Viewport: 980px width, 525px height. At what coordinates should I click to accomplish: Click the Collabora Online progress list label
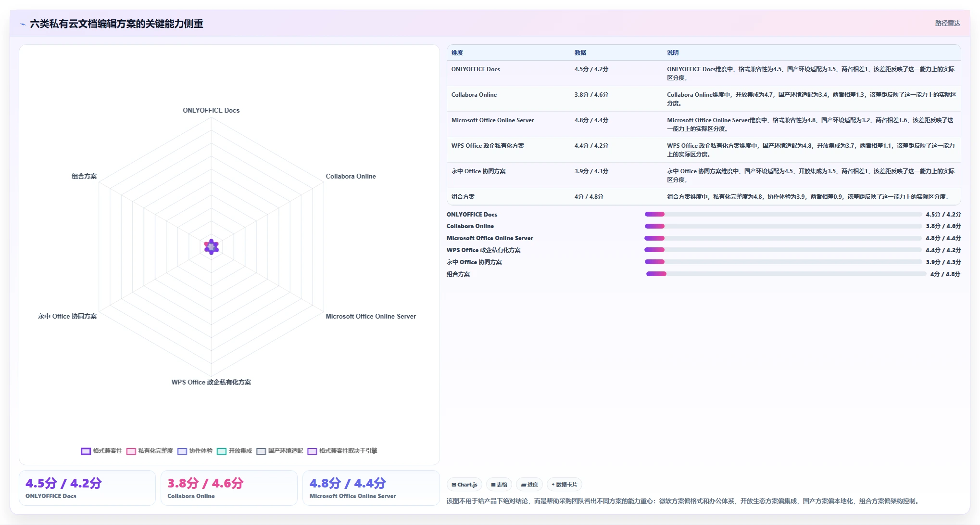[470, 226]
